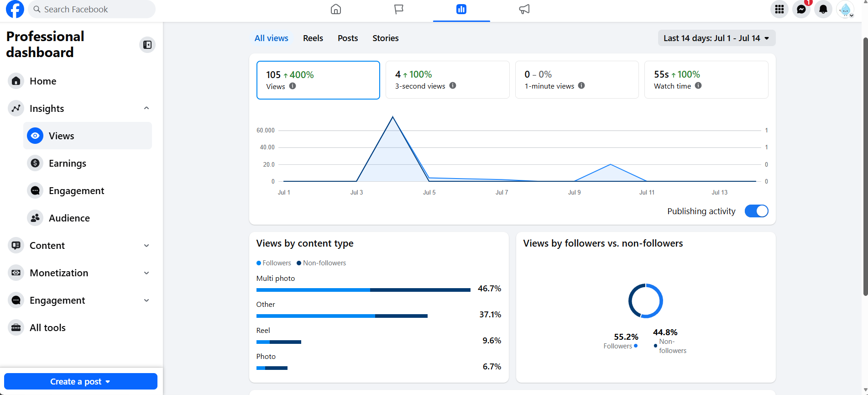Click the Insights graph icon
Screen dimensions: 868x395
(16, 108)
